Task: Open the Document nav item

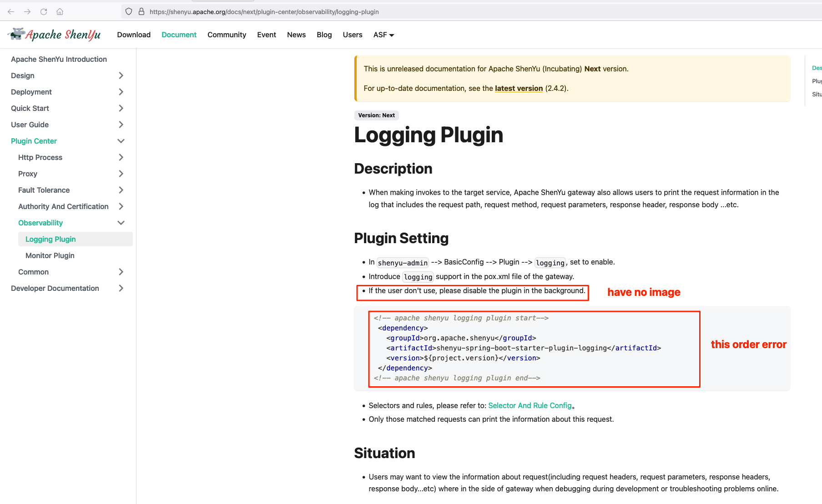Action: coord(179,35)
